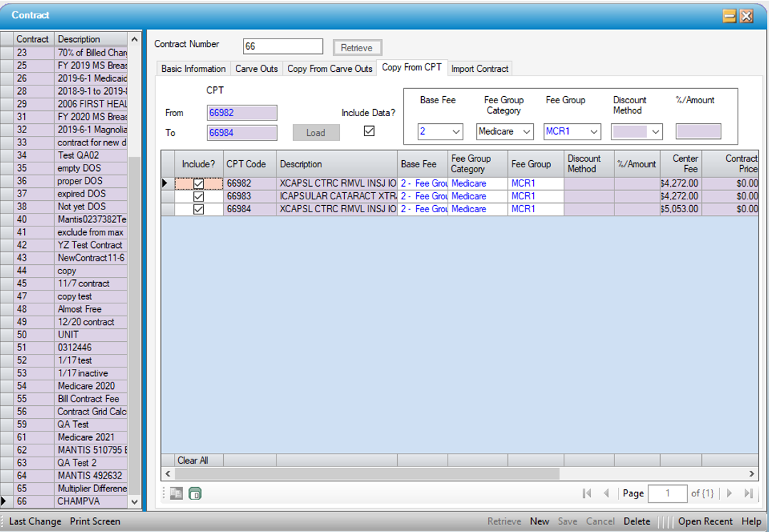This screenshot has height=532, width=769.
Task: Toggle the Include Data checkbox
Action: 369,131
